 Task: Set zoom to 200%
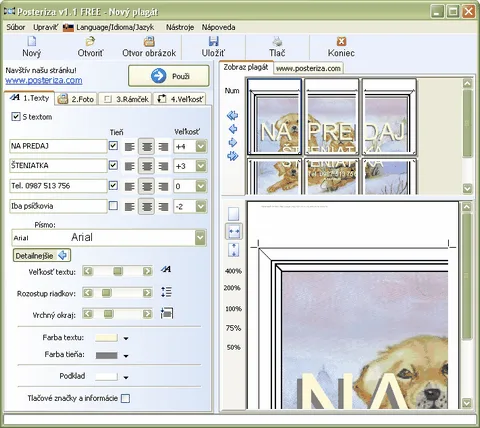(233, 288)
